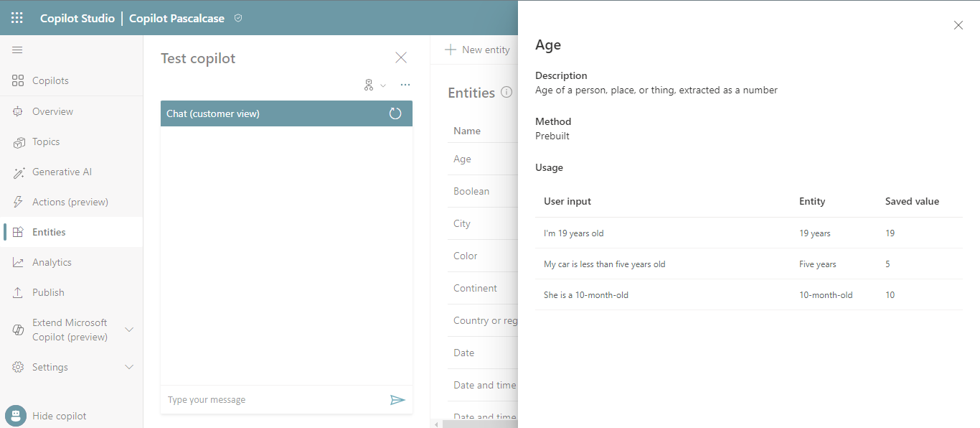This screenshot has height=428, width=980.
Task: Collapse the hamburger navigation menu
Action: [17, 50]
